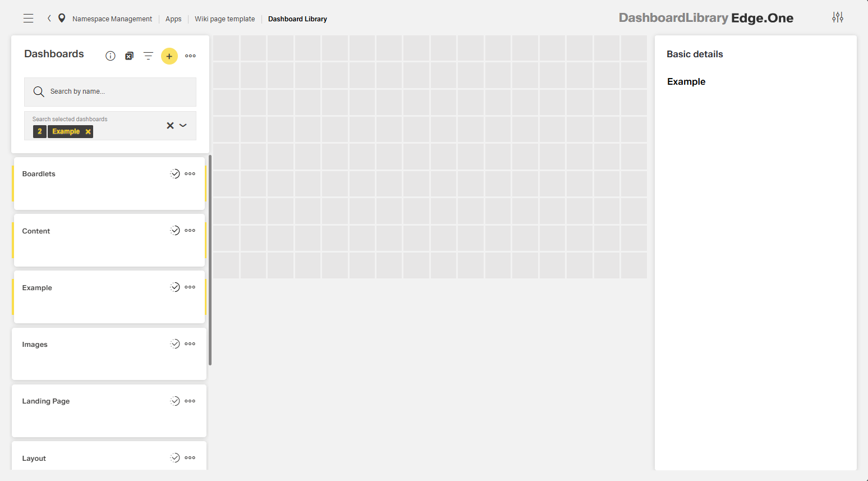Screen dimensions: 868x481
Task: Navigate to Wiki page template breadcrumb
Action: point(224,19)
